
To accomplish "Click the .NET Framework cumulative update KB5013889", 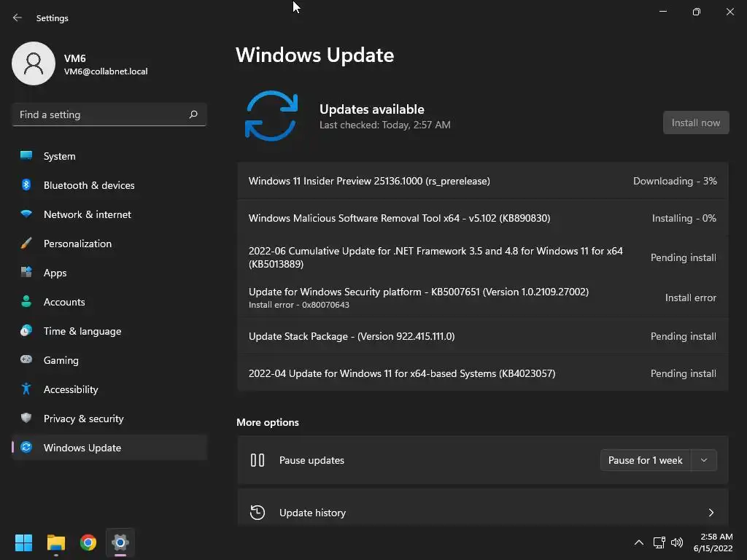I will click(x=436, y=257).
